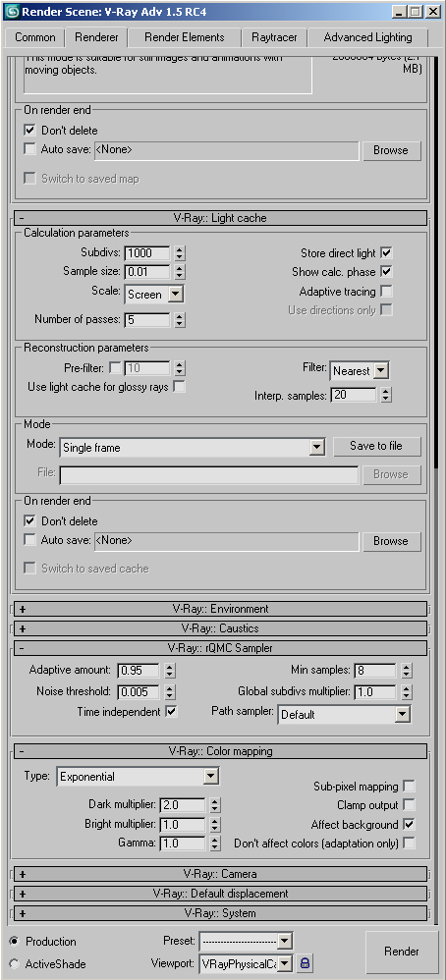Click the Subdivs value field

[x=147, y=253]
